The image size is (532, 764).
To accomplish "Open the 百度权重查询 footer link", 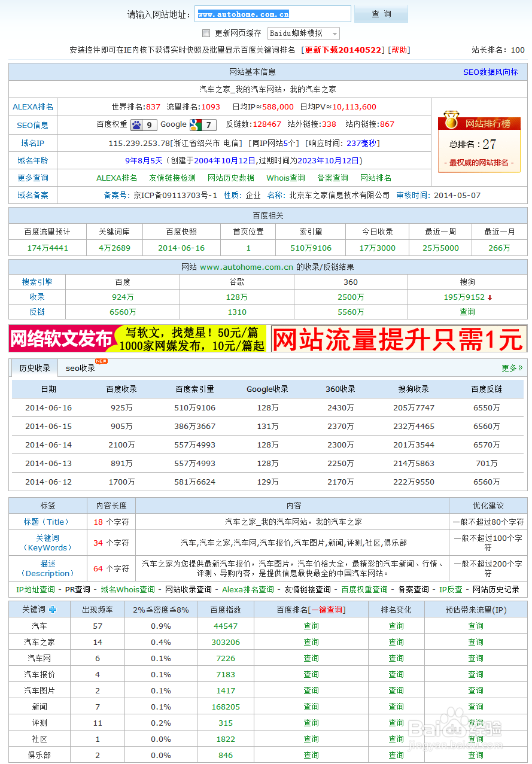I will coord(364,590).
